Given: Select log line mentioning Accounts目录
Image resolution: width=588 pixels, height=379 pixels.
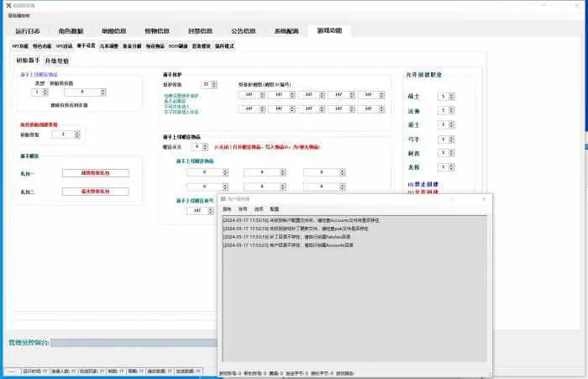Looking at the screenshot, I should (x=288, y=245).
